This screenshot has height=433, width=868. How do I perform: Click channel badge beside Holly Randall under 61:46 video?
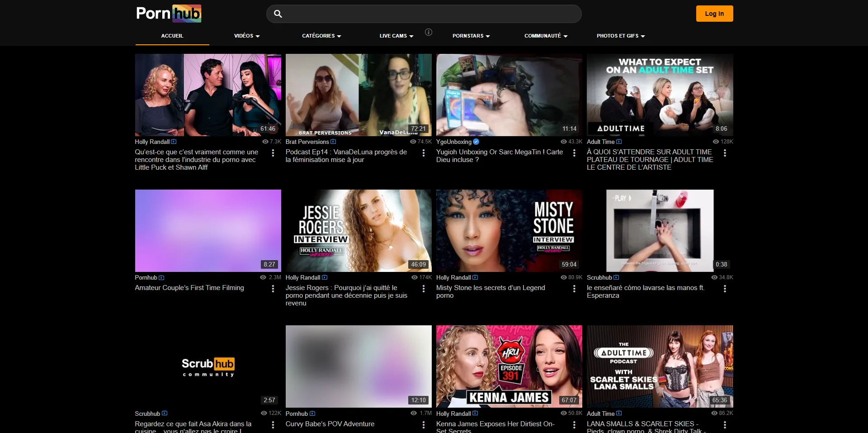click(174, 142)
